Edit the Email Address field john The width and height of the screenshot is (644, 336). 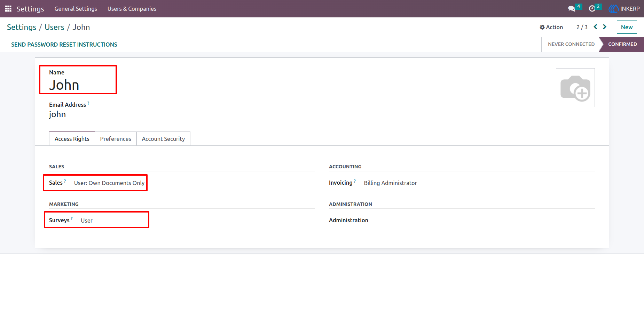tap(57, 114)
